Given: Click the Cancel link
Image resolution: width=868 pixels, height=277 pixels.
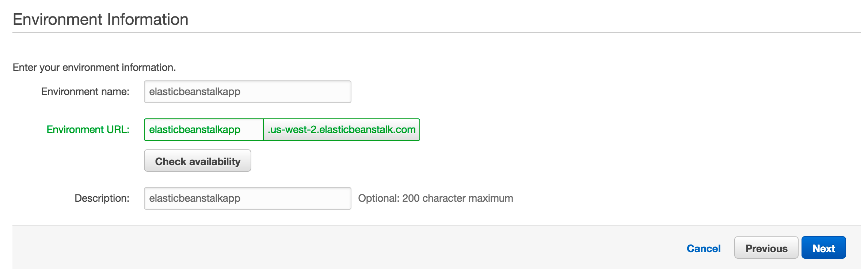Looking at the screenshot, I should pos(703,248).
